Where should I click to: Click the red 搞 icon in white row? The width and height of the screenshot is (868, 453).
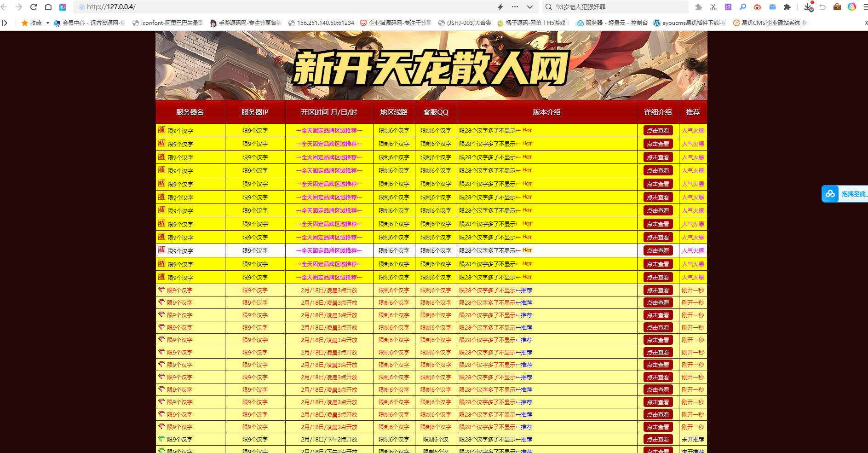pyautogui.click(x=161, y=250)
